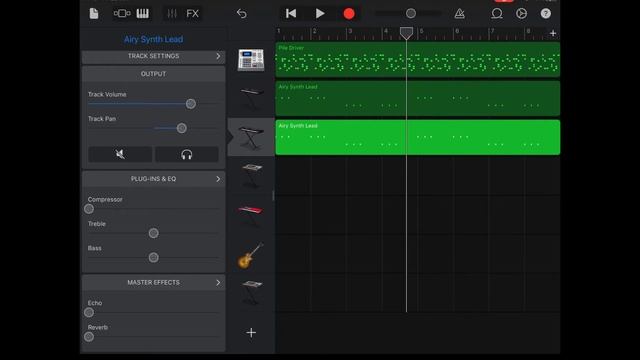Screen dimensions: 640x360
Task: Expand PLUG-INS & EQ section
Action: pyautogui.click(x=153, y=179)
